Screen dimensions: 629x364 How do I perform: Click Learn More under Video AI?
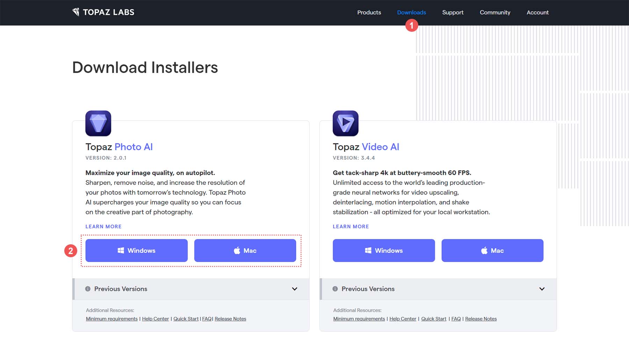coord(350,226)
